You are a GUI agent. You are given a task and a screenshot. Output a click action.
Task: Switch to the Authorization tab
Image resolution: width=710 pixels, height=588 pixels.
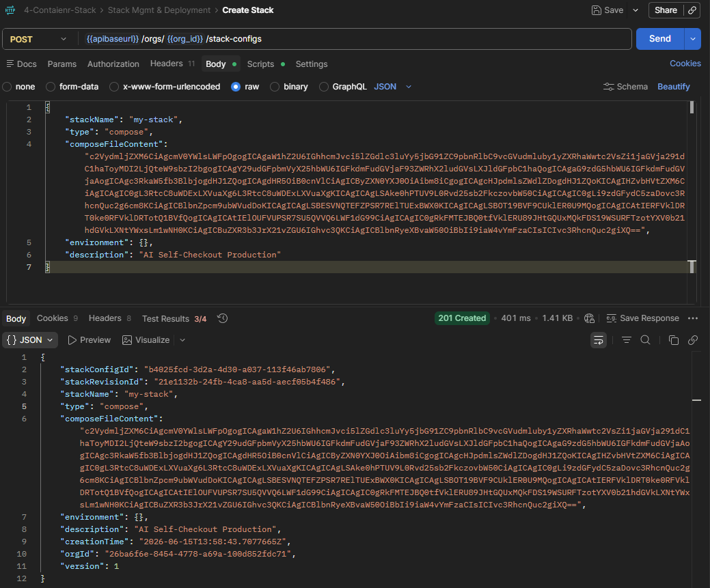click(x=113, y=64)
